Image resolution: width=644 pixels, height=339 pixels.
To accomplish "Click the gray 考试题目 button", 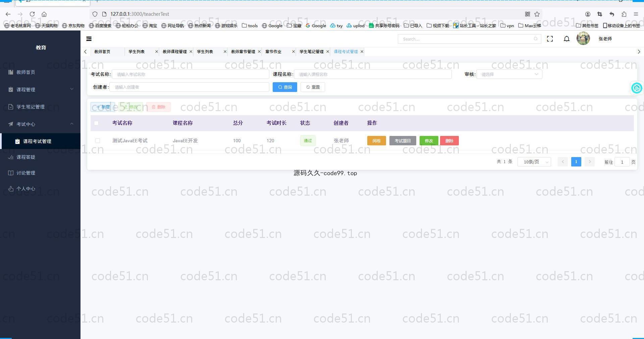I will 402,141.
